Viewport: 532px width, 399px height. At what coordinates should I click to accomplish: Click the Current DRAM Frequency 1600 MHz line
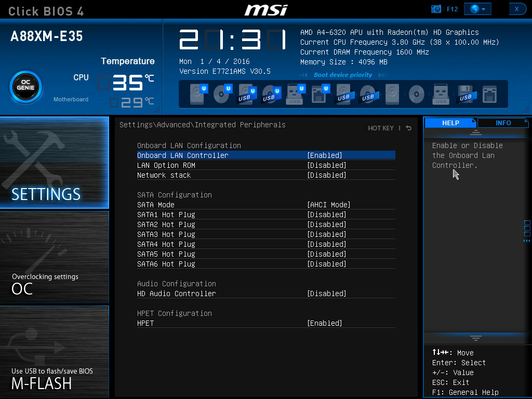365,52
